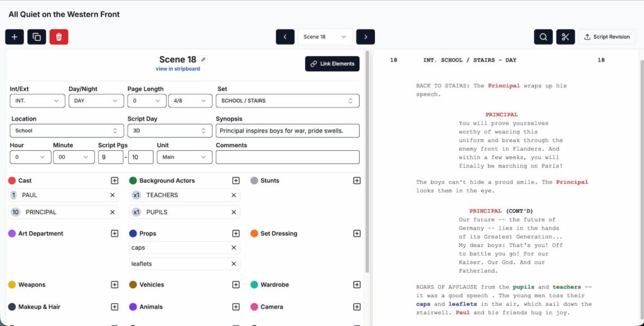
Task: Remove leaflets from the props list
Action: 234,264
